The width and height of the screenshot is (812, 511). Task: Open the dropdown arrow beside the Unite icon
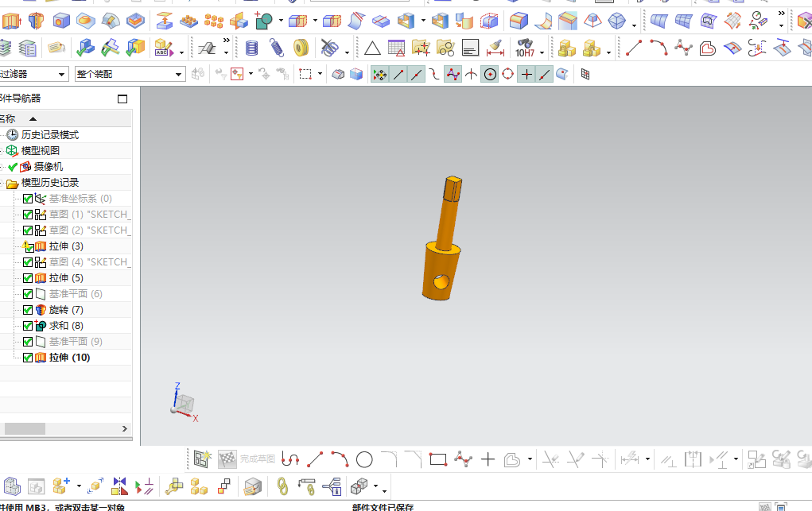[282, 21]
